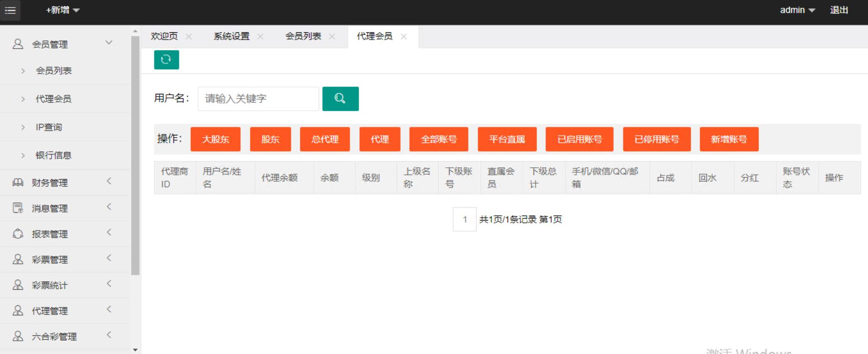868x354 pixels.
Task: Open the admin user dropdown
Action: tap(797, 10)
